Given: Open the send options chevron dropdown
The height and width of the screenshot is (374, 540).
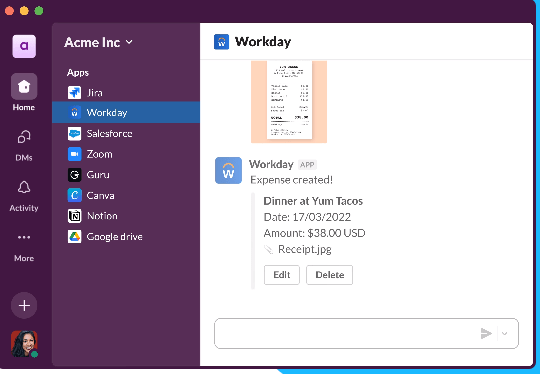Looking at the screenshot, I should [x=505, y=333].
